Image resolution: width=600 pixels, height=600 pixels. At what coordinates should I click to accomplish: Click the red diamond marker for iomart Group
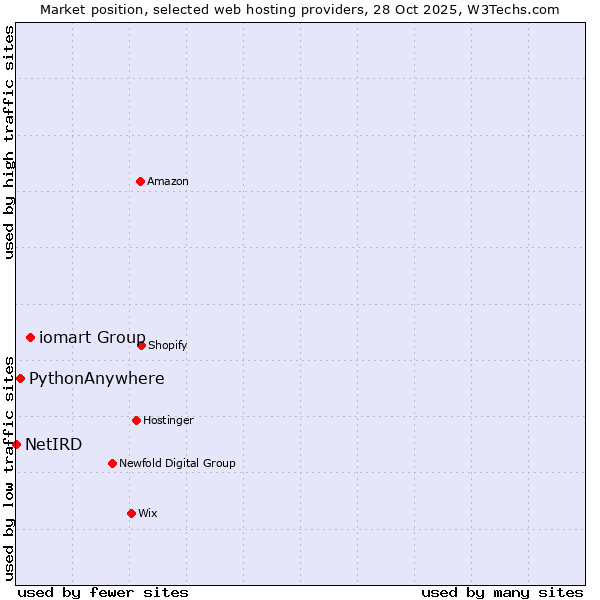[30, 337]
